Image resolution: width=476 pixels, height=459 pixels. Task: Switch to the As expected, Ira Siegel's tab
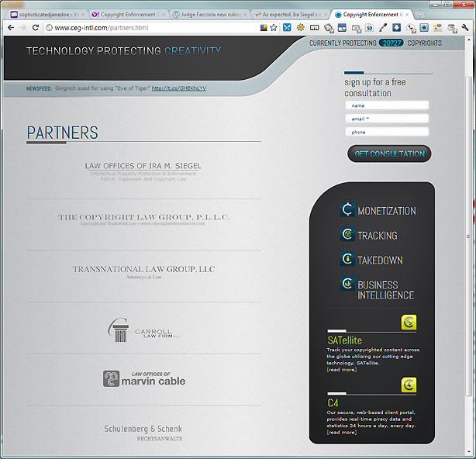point(291,15)
